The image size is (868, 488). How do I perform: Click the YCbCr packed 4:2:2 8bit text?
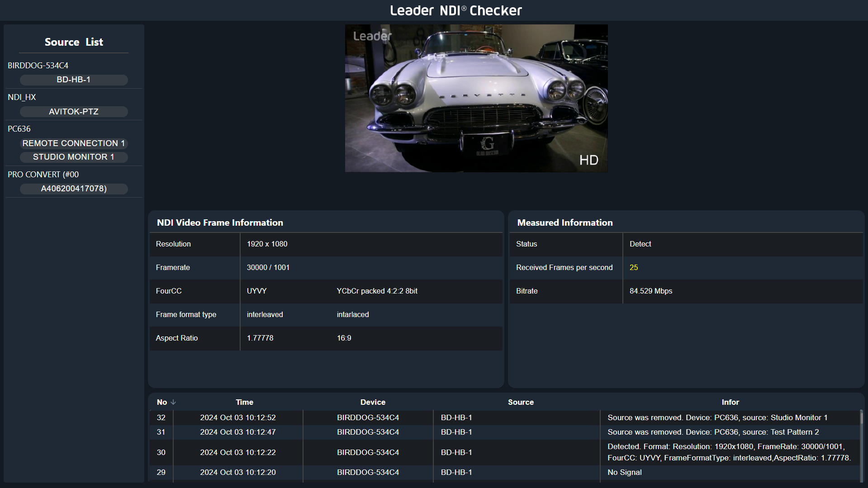click(377, 291)
